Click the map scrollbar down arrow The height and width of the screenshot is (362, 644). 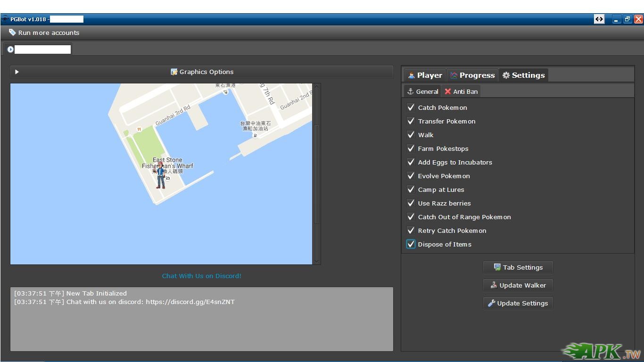[317, 261]
